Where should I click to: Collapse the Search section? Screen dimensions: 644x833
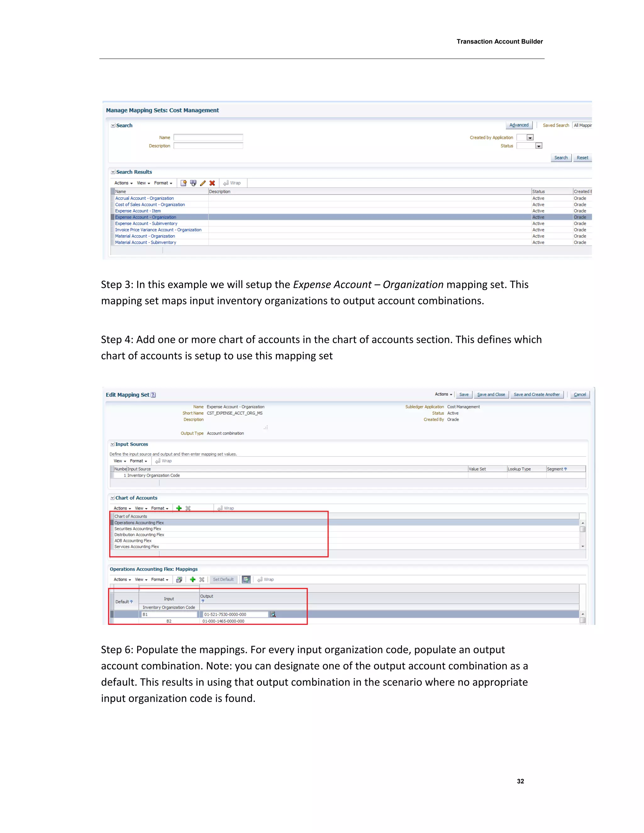tap(113, 125)
